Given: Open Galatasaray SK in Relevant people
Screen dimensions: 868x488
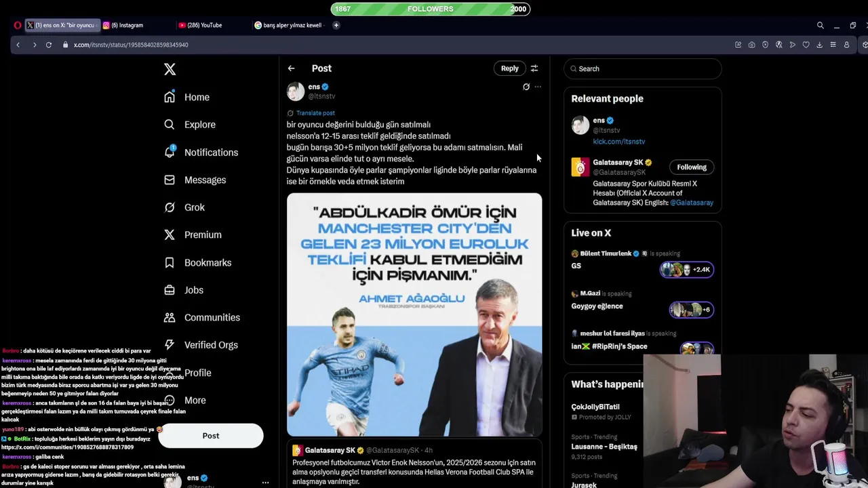Looking at the screenshot, I should tap(618, 163).
